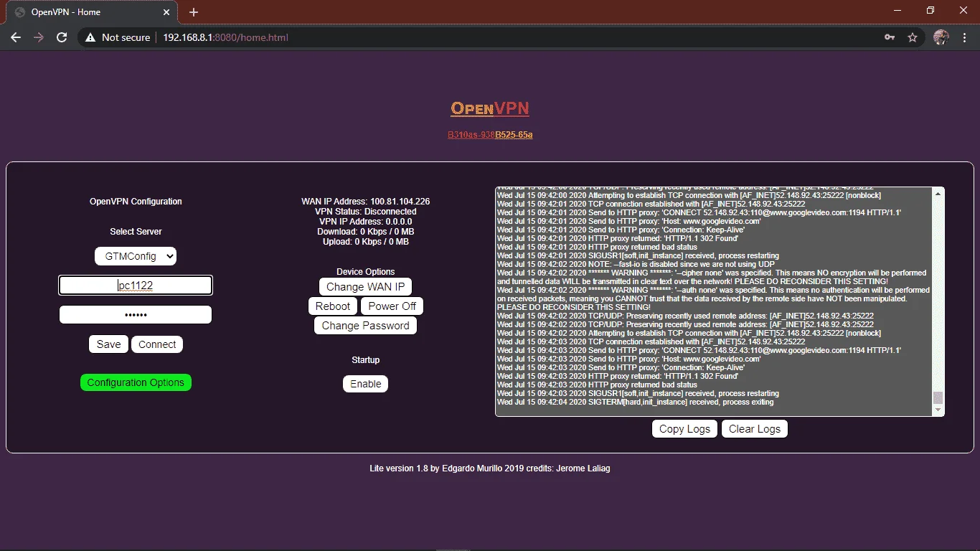980x551 pixels.
Task: Bookmark this page with the star icon
Action: tap(913, 37)
